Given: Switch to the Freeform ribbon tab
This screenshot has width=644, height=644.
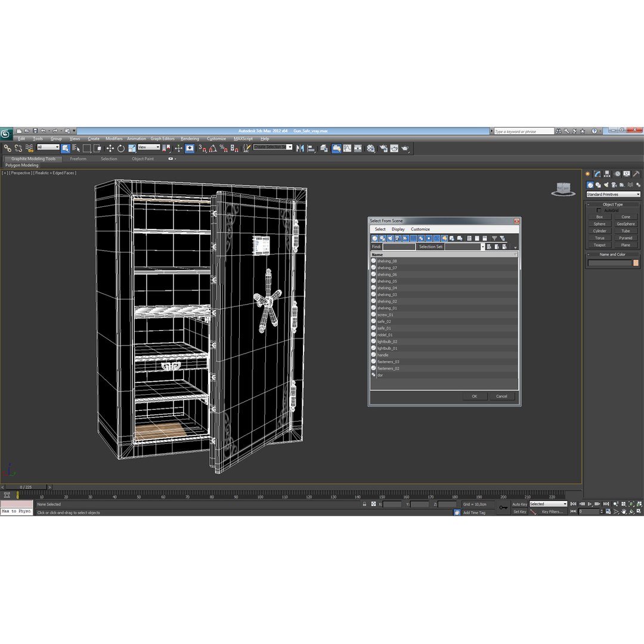Looking at the screenshot, I should click(x=78, y=159).
